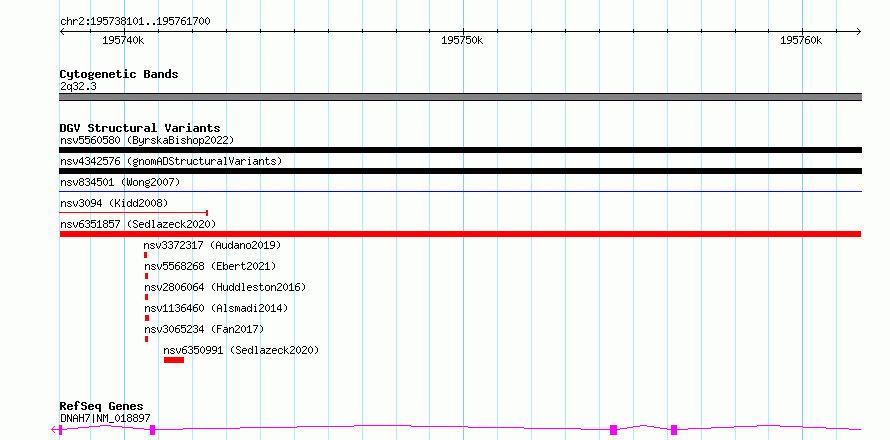
Task: Click the magenta DNAH7 exon near 195758k
Action: click(674, 430)
